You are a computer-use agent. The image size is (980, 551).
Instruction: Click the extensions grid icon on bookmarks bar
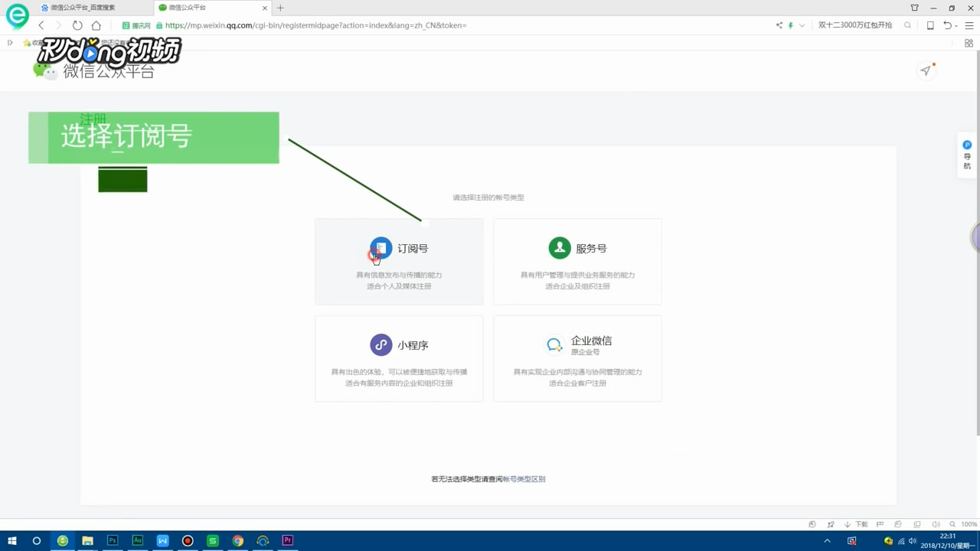tap(969, 44)
